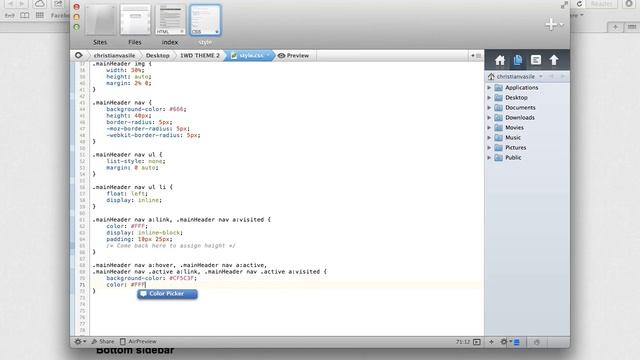The height and width of the screenshot is (360, 640).
Task: Click line 72 closing brace
Action: (x=94, y=291)
